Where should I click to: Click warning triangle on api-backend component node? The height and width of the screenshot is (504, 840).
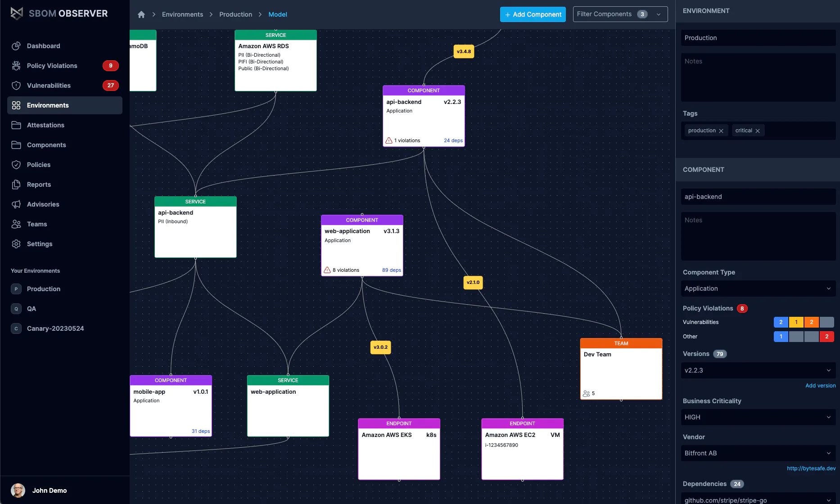[389, 140]
